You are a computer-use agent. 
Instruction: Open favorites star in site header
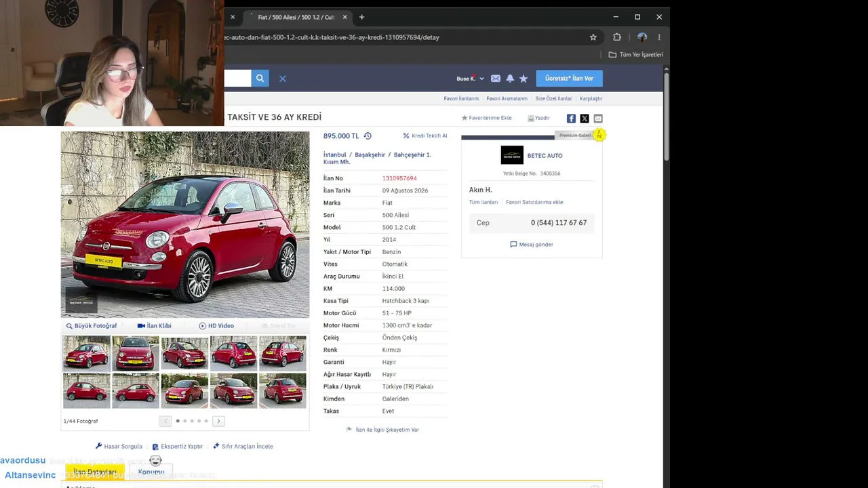coord(524,79)
